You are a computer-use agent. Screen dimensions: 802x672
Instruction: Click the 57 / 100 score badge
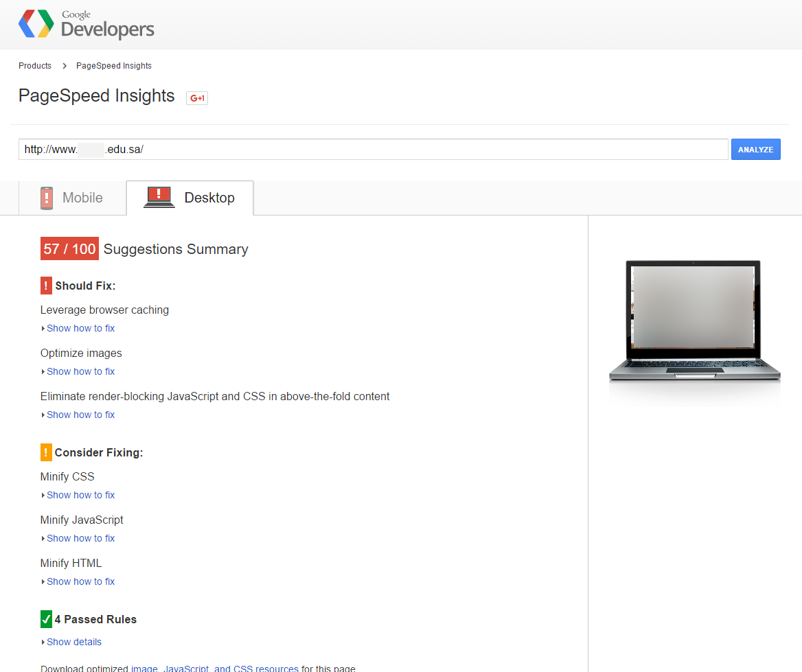coord(69,248)
